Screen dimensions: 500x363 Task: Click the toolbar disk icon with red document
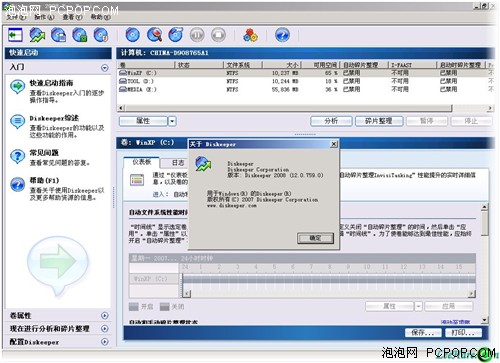point(101,35)
